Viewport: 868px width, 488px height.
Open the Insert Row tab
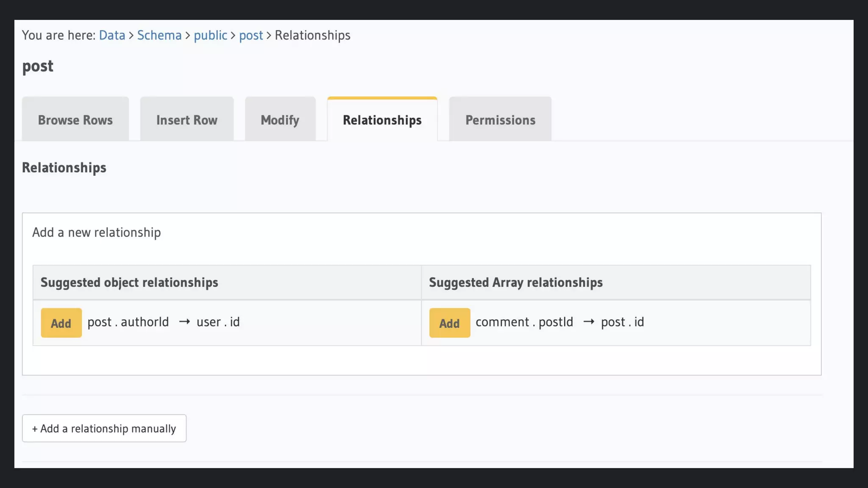pyautogui.click(x=187, y=120)
